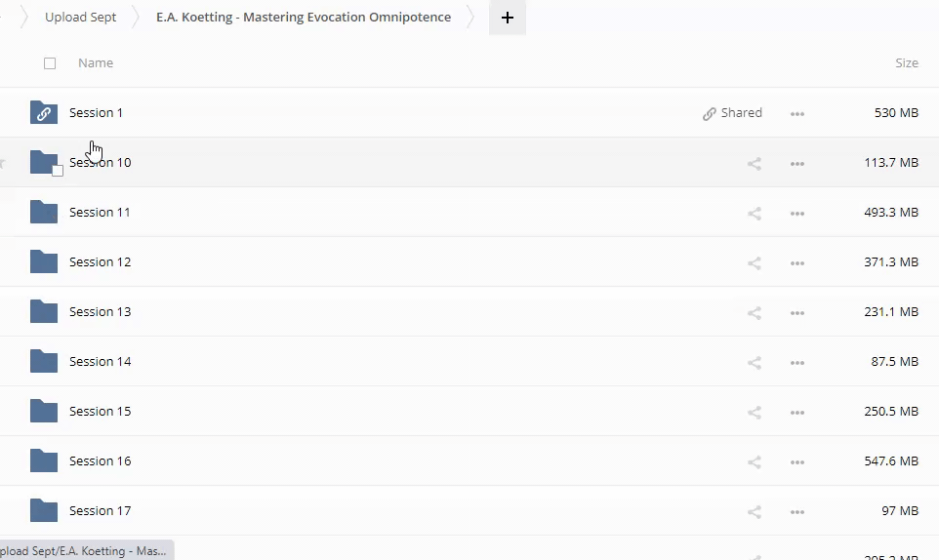Click the Session 11 folder icon

[x=44, y=213]
